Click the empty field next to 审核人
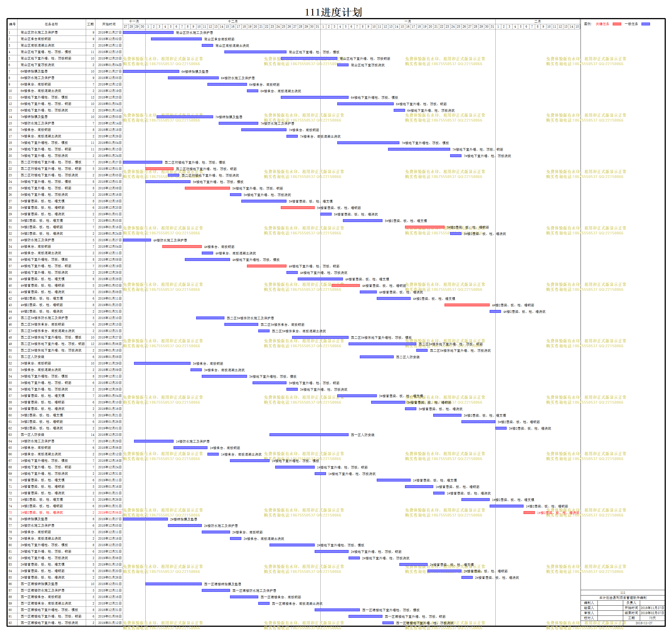 (610, 613)
